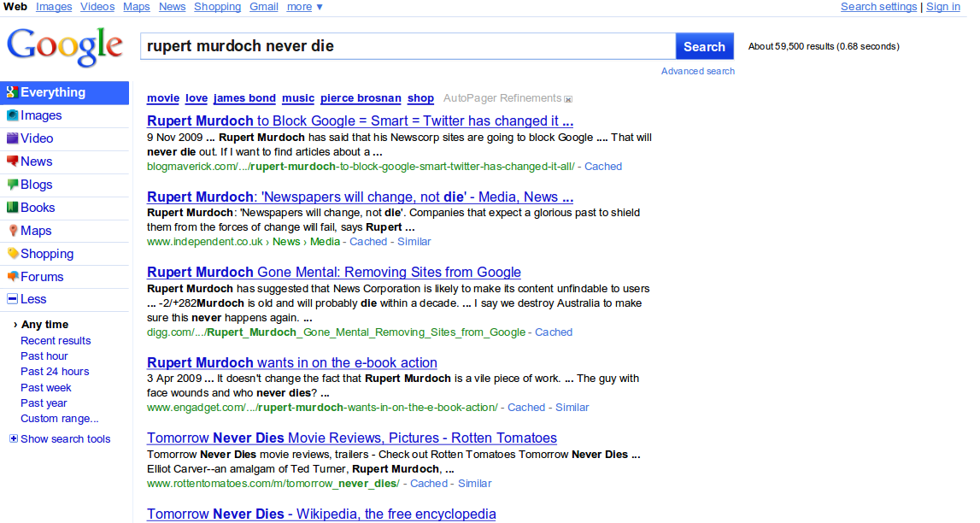Open News in the top navigation bar
Viewport: 980px width, 523px height.
pyautogui.click(x=172, y=7)
